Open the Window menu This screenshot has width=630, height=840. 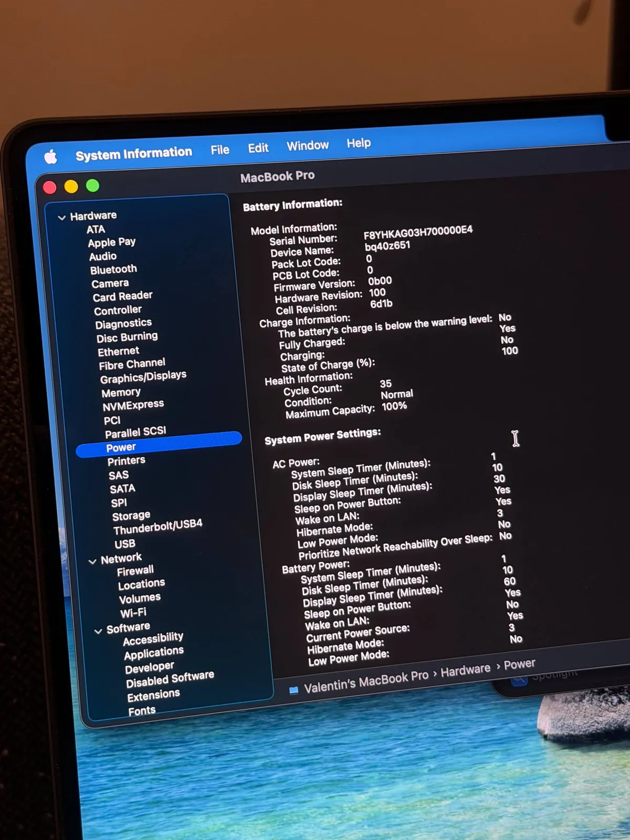click(x=308, y=145)
